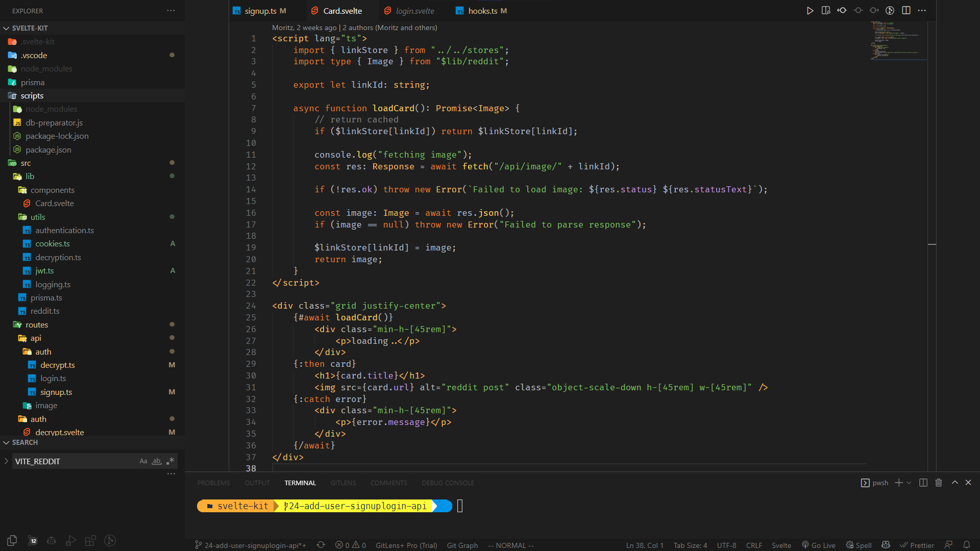The height and width of the screenshot is (551, 980).
Task: Open Source Control view with 12 badge
Action: click(x=32, y=541)
